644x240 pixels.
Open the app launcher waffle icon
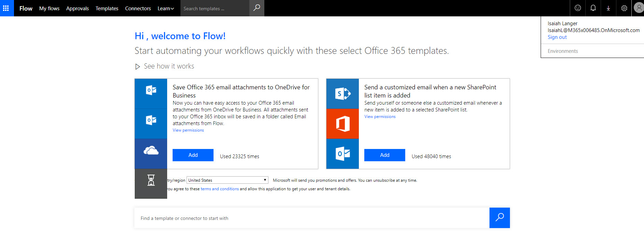coord(6,8)
